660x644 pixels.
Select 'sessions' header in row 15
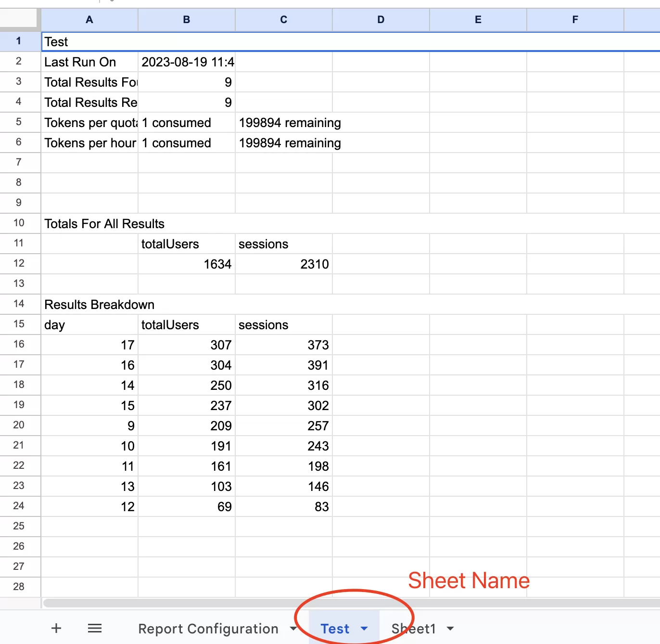pos(284,325)
